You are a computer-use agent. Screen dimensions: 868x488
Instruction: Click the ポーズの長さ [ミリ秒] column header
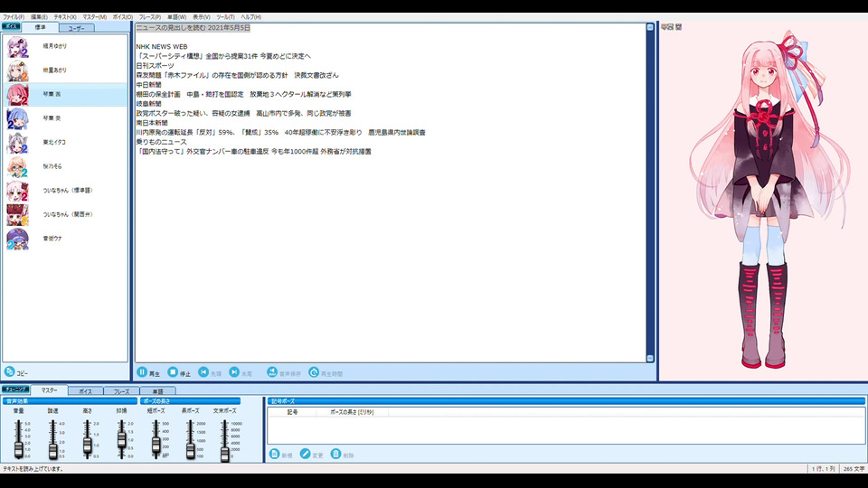pyautogui.click(x=352, y=412)
